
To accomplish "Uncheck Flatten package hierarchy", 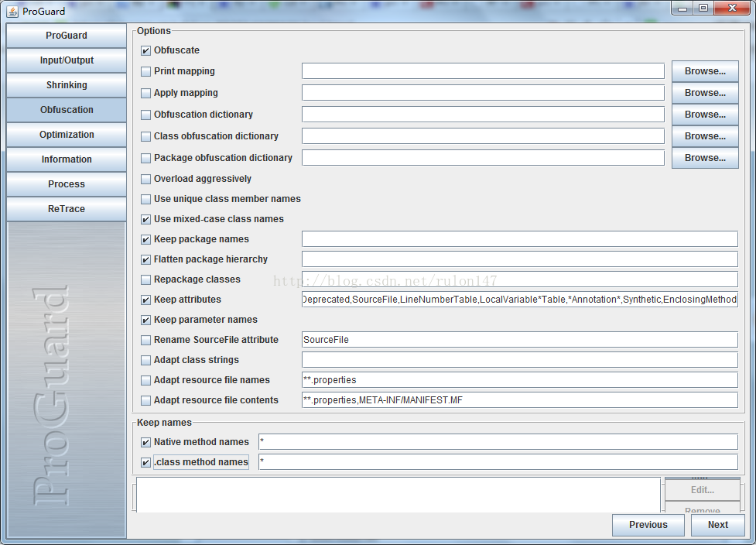I will click(x=145, y=260).
